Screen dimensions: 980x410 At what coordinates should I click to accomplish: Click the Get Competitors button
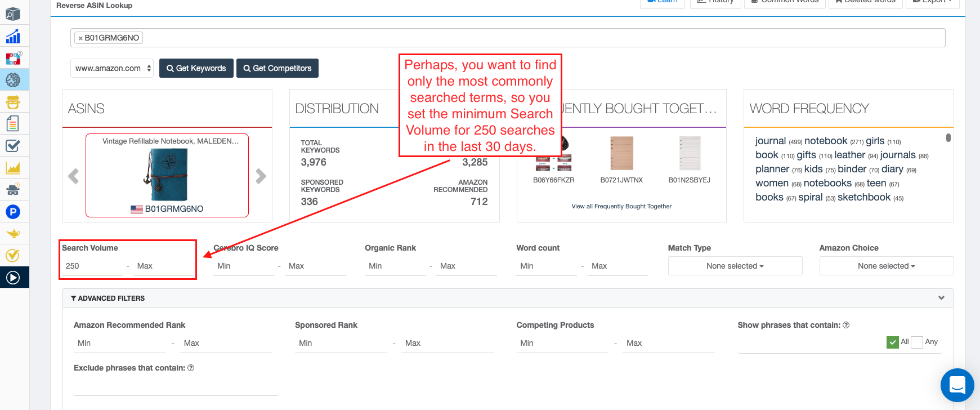click(277, 68)
